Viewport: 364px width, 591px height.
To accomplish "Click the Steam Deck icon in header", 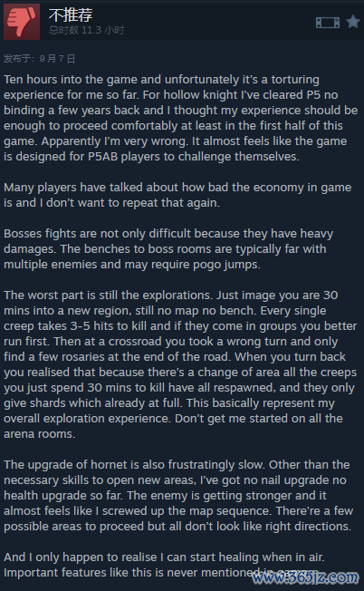I will point(328,23).
